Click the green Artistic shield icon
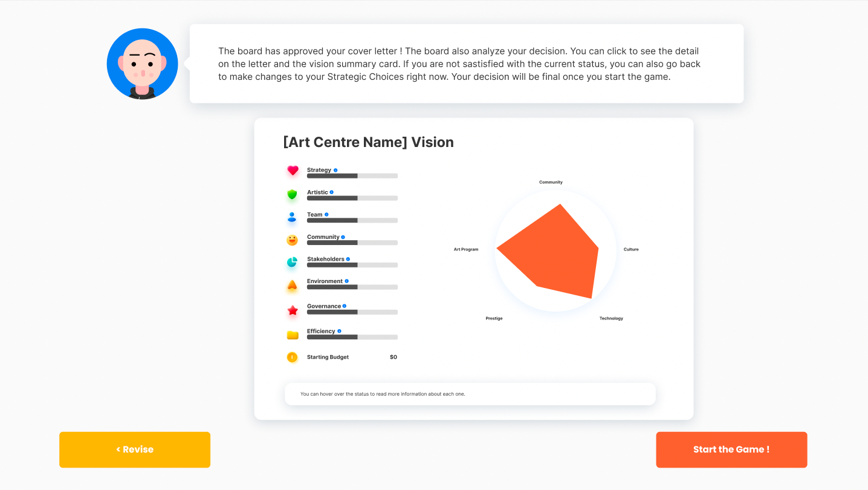868x490 pixels. pyautogui.click(x=293, y=195)
